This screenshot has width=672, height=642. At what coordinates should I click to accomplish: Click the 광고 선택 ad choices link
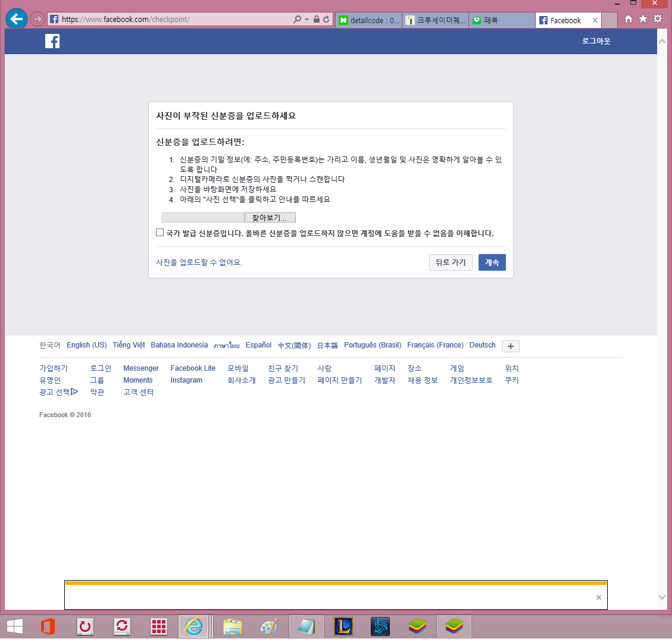coord(59,393)
